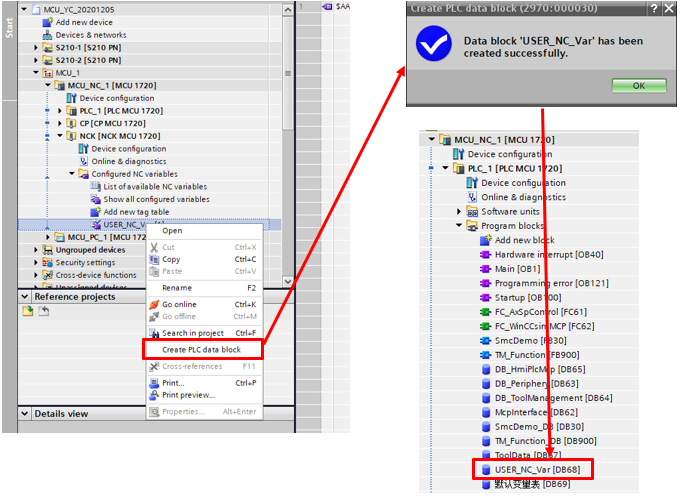
Task: Click Cross-device functions icon
Action: point(48,275)
